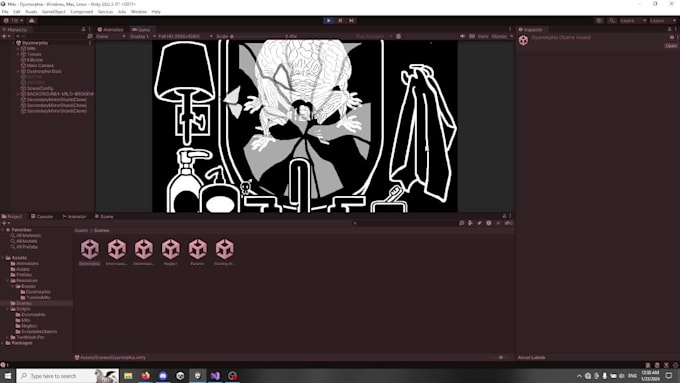Click the Play button in the toolbar
Viewport: 680px width, 383px height.
point(329,20)
